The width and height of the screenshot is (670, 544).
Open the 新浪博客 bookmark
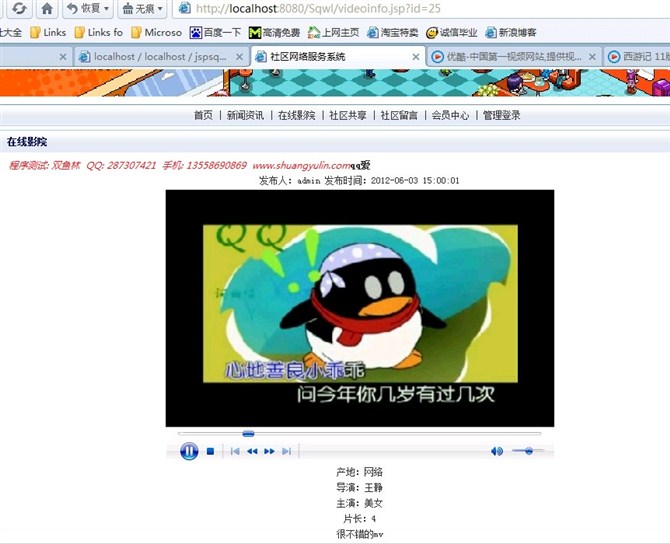(511, 32)
